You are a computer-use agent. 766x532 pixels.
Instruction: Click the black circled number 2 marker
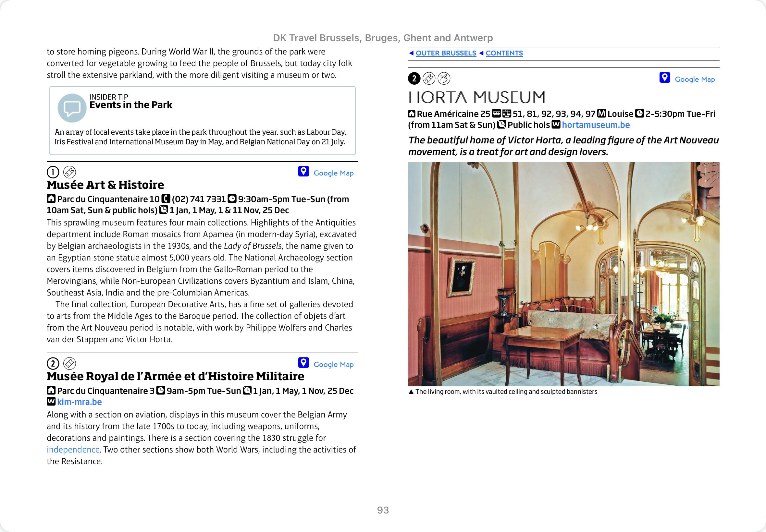pos(414,79)
